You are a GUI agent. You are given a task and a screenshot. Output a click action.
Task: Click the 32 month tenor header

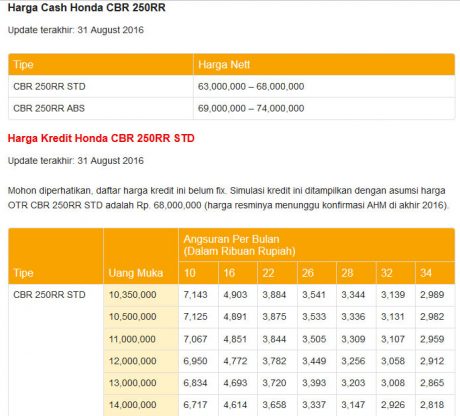coord(387,273)
